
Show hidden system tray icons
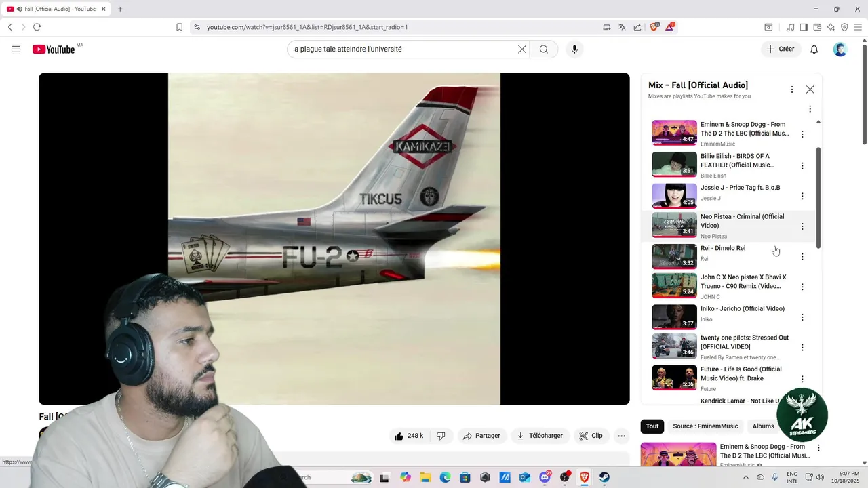[746, 477]
